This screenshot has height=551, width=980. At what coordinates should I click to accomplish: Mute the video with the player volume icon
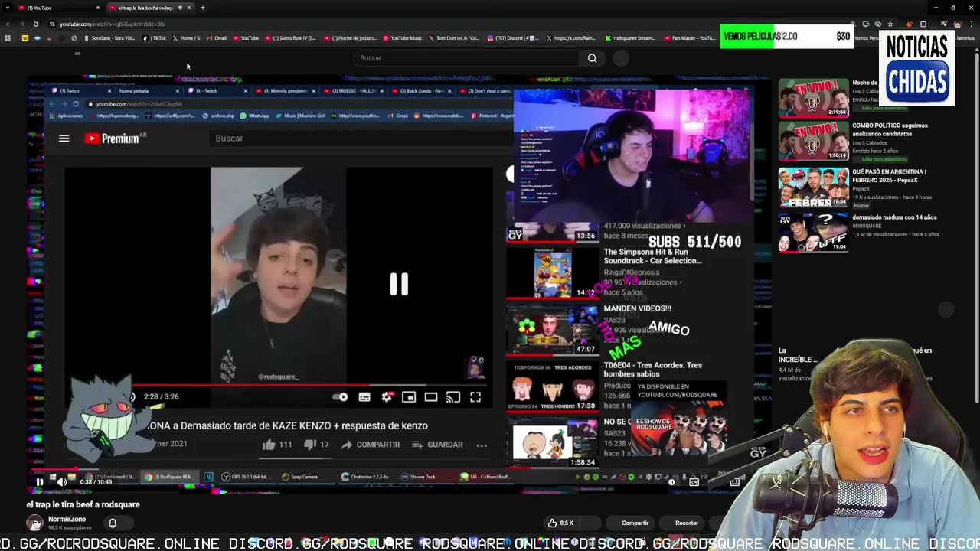[62, 481]
